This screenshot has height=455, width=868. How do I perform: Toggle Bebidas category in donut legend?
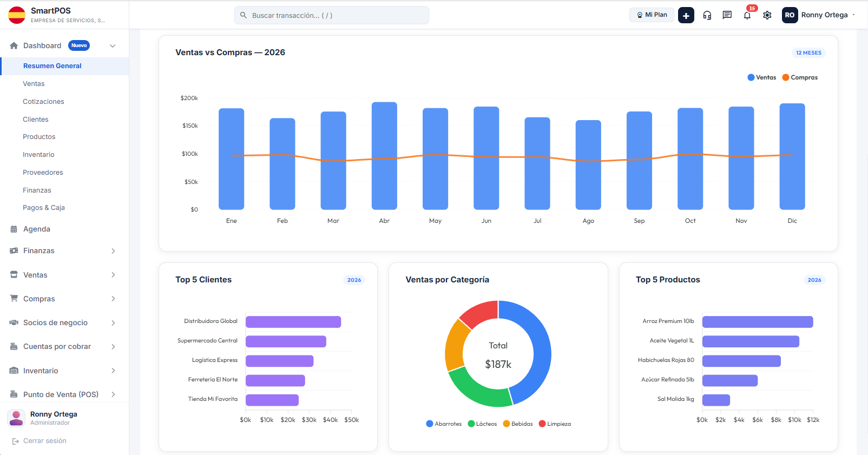518,424
